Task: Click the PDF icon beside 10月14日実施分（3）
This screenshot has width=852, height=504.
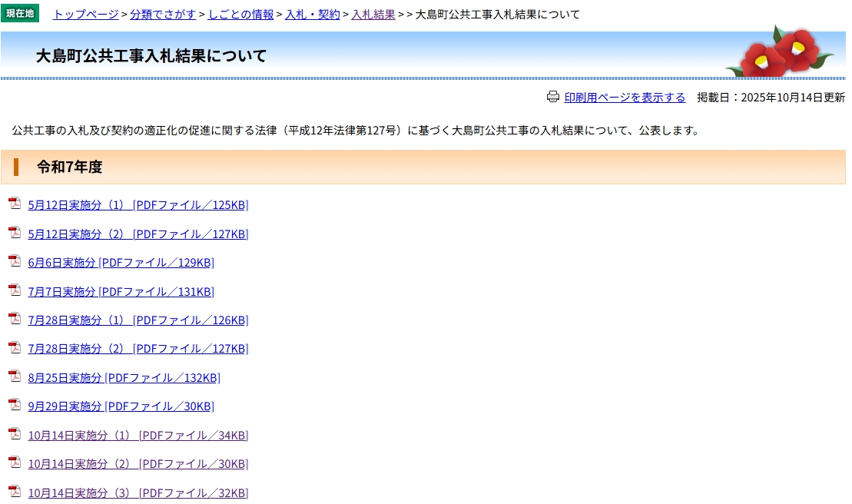Action: (15, 492)
